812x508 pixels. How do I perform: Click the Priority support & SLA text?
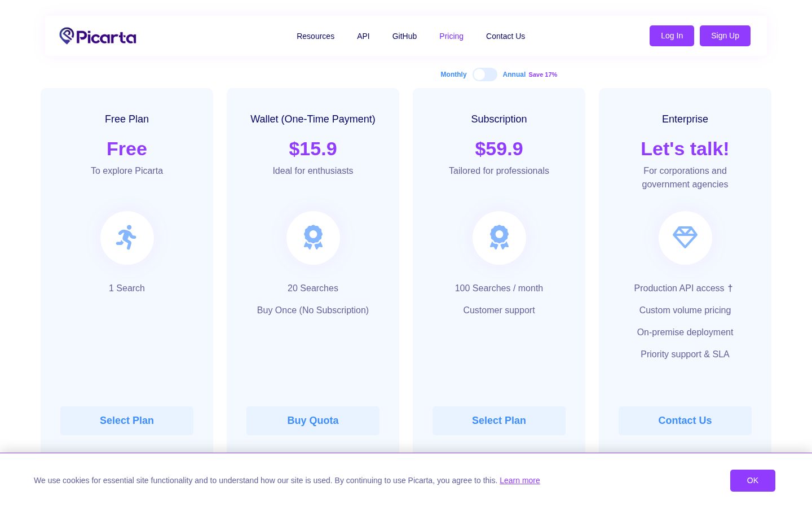tap(685, 354)
